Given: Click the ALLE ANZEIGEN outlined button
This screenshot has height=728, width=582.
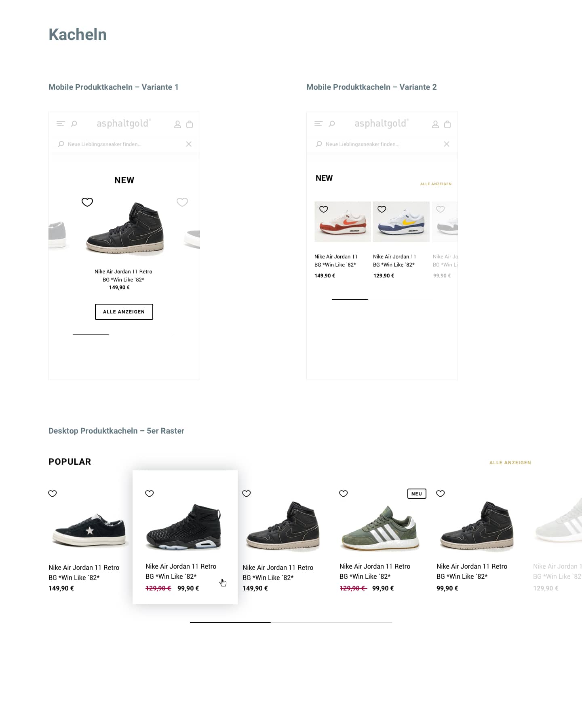Looking at the screenshot, I should [x=124, y=312].
